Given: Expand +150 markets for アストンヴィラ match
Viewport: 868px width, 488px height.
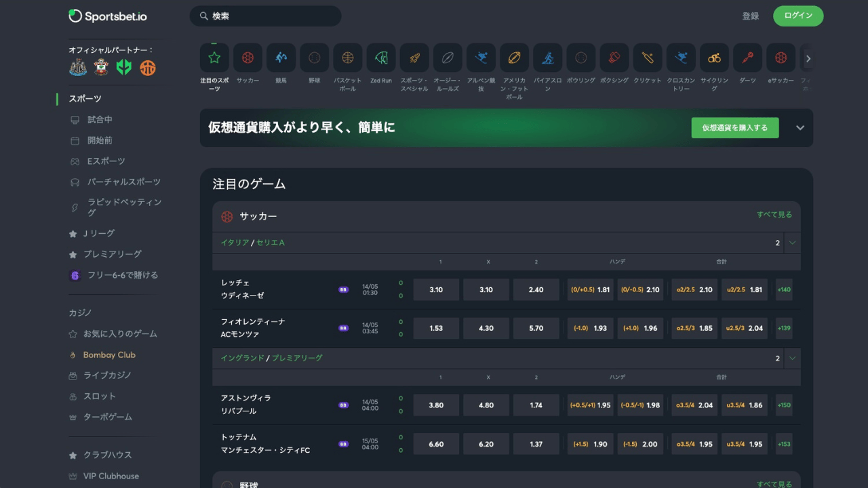Looking at the screenshot, I should click(784, 405).
